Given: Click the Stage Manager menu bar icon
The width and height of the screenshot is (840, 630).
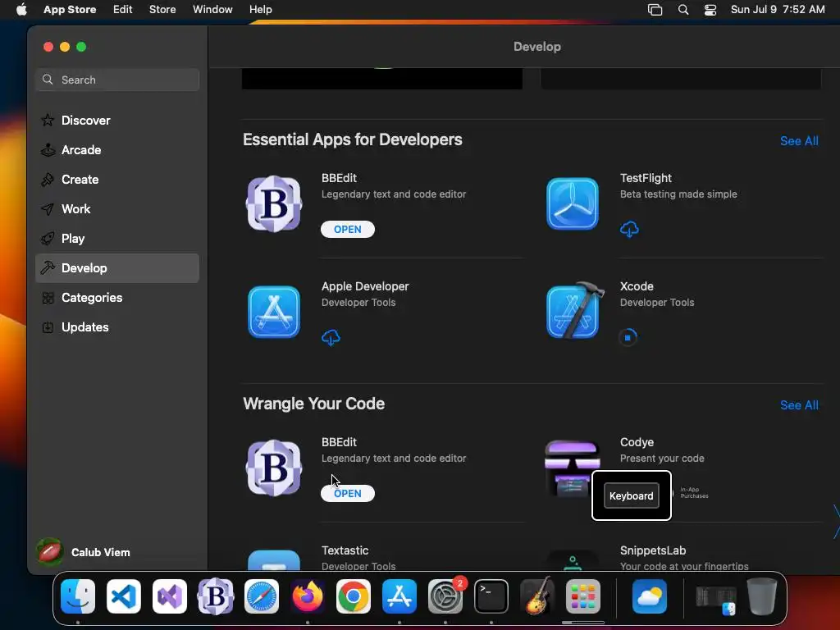Looking at the screenshot, I should click(x=655, y=9).
